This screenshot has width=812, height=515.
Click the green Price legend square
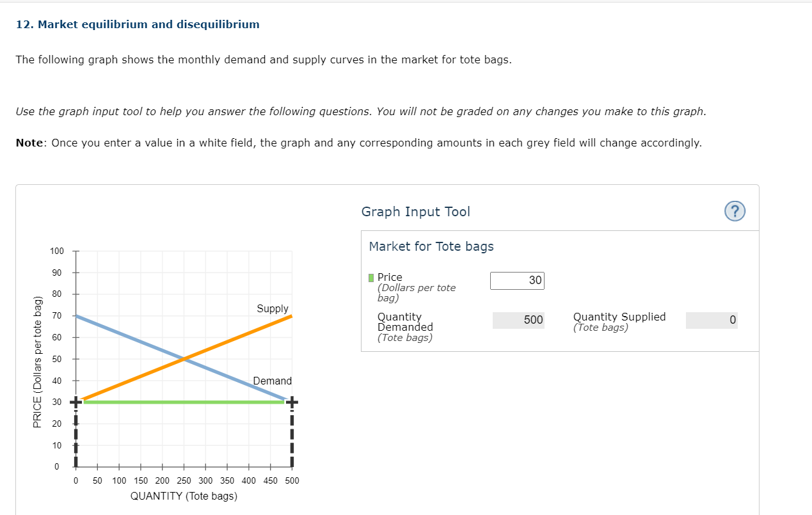click(x=372, y=276)
